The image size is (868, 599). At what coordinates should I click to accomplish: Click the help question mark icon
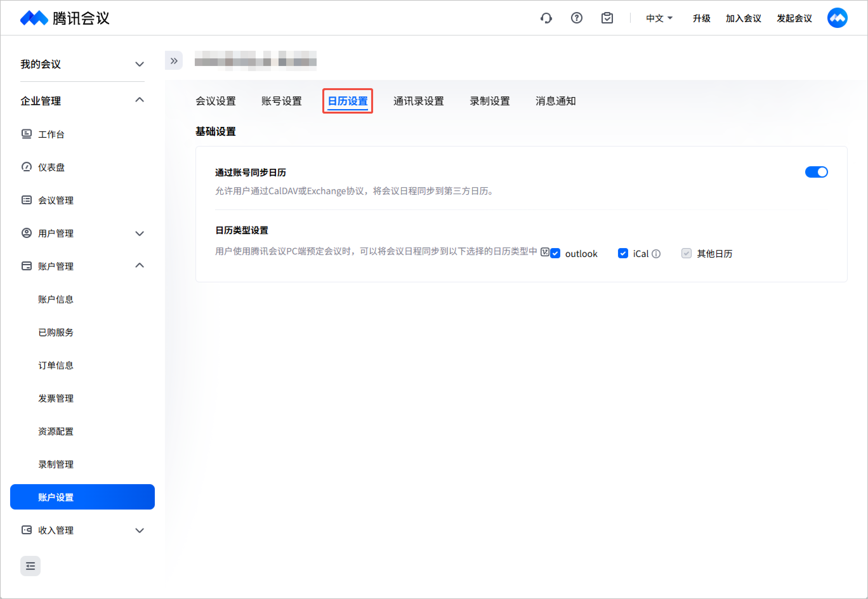(x=576, y=18)
